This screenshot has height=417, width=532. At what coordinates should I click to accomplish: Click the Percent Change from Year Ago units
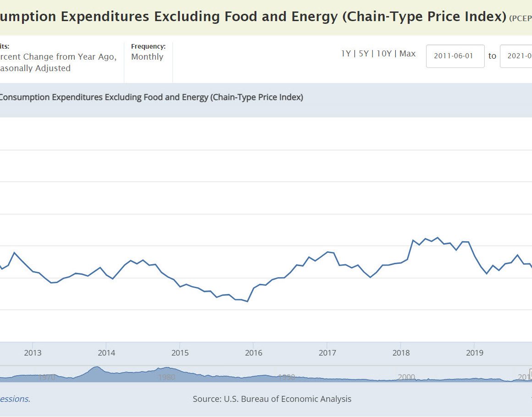58,57
